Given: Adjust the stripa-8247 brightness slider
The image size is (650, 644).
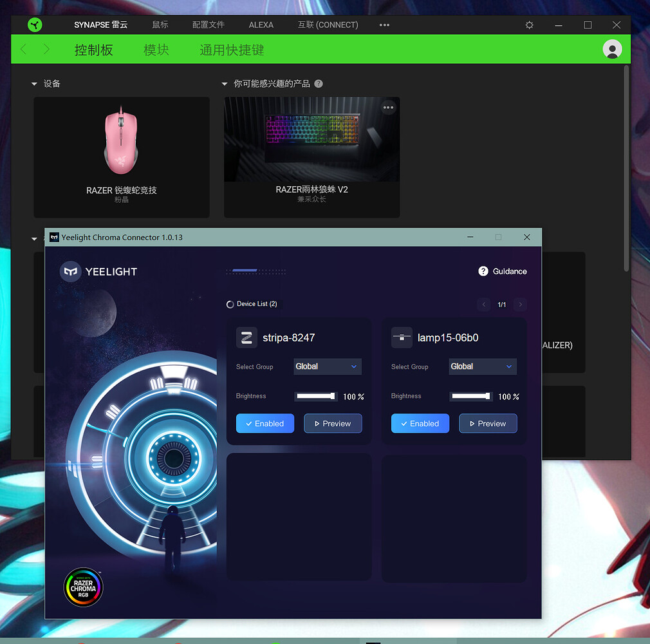Looking at the screenshot, I should click(316, 396).
